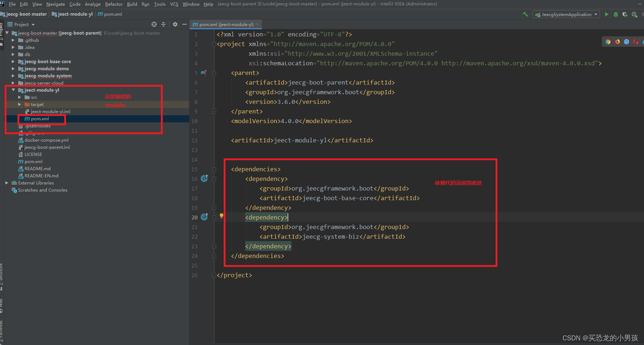This screenshot has width=644, height=345.
Task: Place cursor on jeecg-system-biz artifactId line
Action: 333,236
